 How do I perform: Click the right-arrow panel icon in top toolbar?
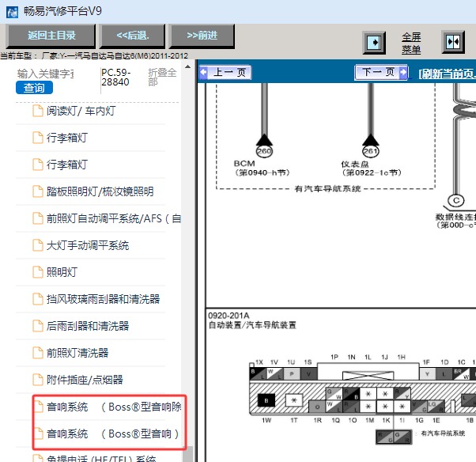374,43
